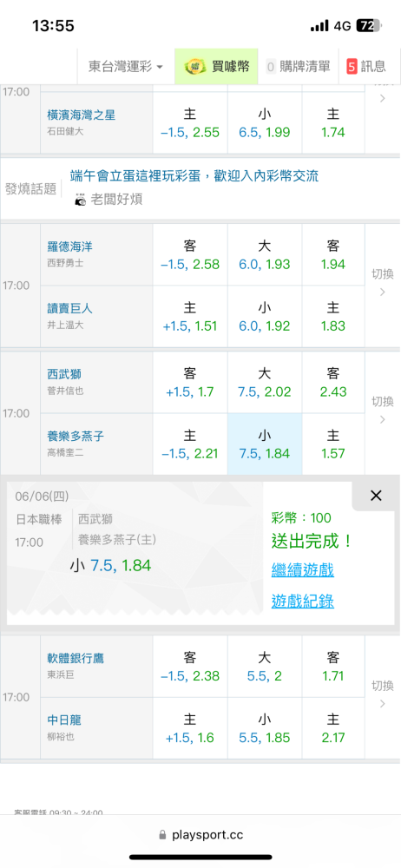This screenshot has height=868, width=401.
Task: Tap the 買噱幣 coin button
Action: (x=217, y=67)
